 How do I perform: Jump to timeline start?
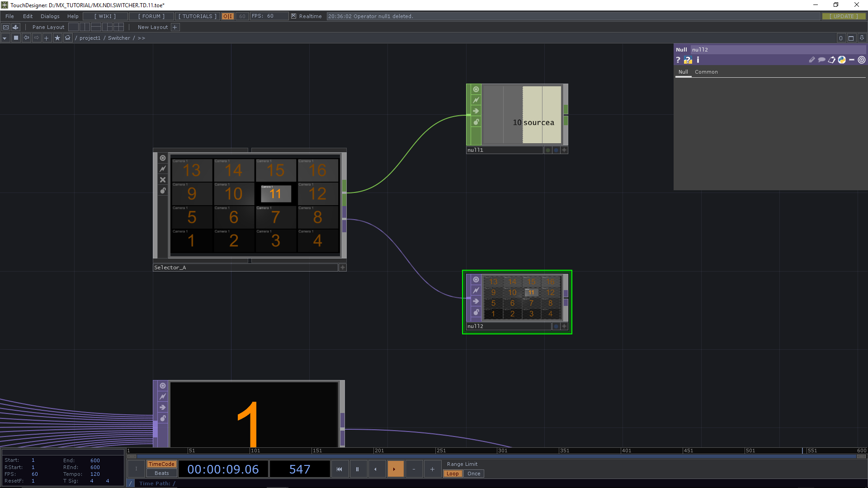(340, 469)
